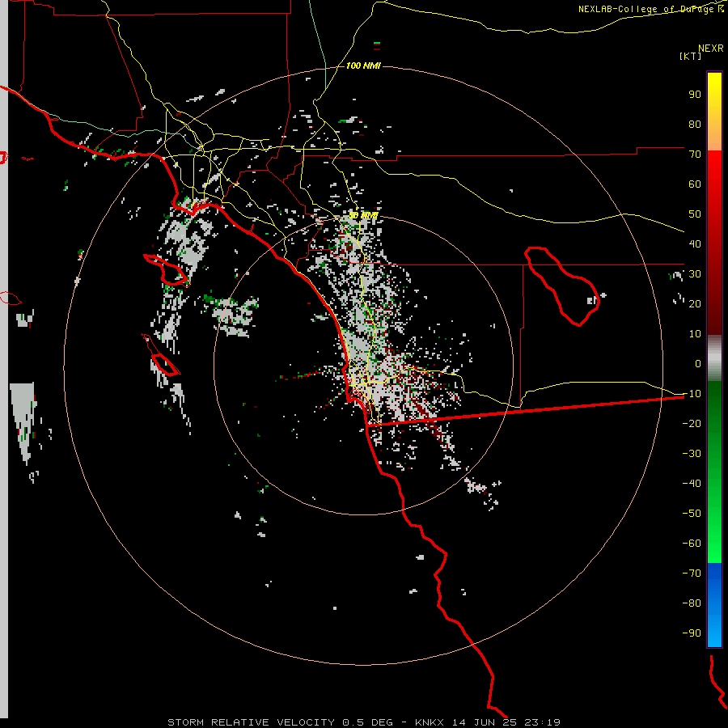Click the NEXR label above the color scale
728x728 pixels.
click(710, 49)
